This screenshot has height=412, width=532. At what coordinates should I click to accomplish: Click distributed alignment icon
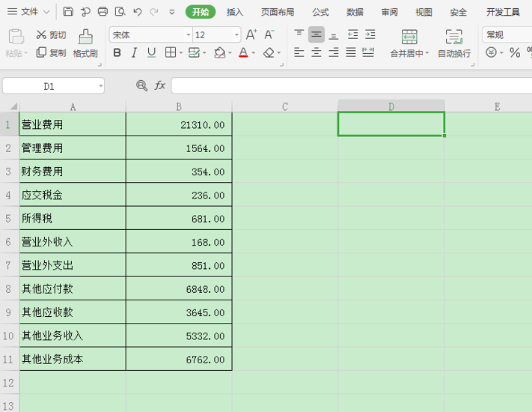[368, 52]
